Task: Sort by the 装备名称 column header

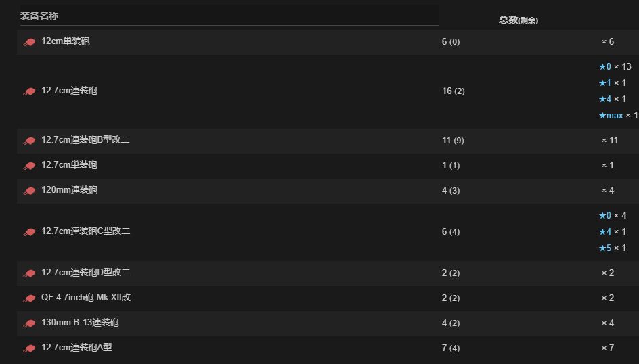Action: coord(39,16)
